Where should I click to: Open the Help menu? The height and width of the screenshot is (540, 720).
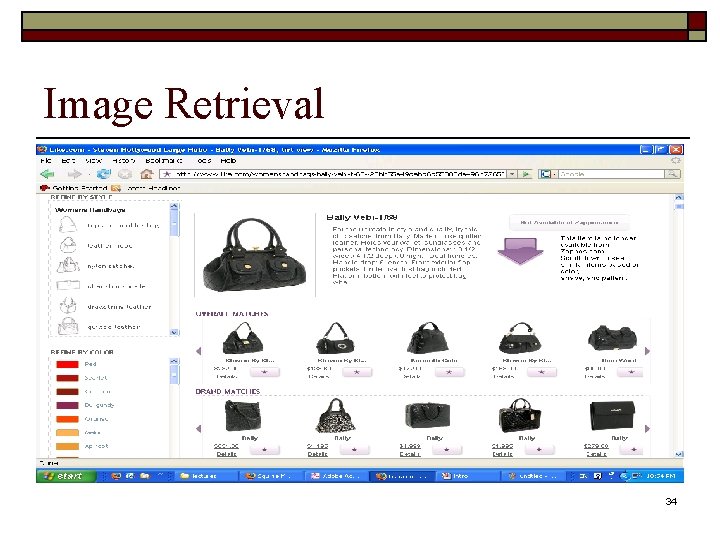228,161
